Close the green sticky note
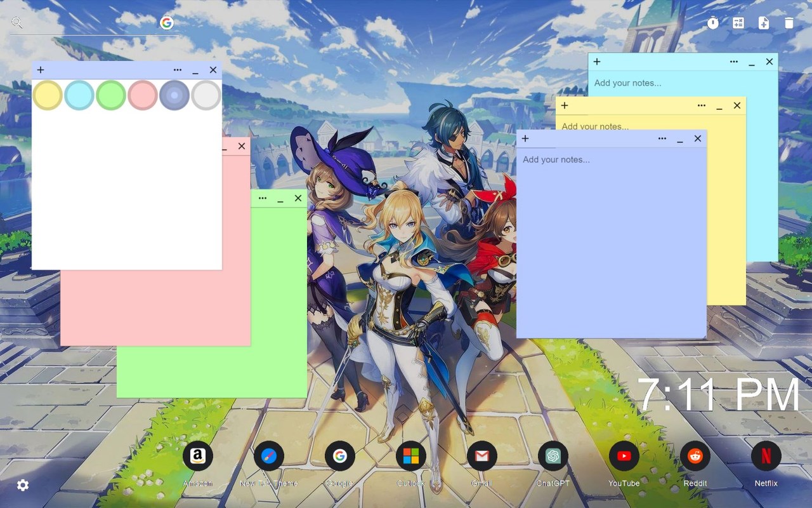This screenshot has width=812, height=508. pos(298,198)
